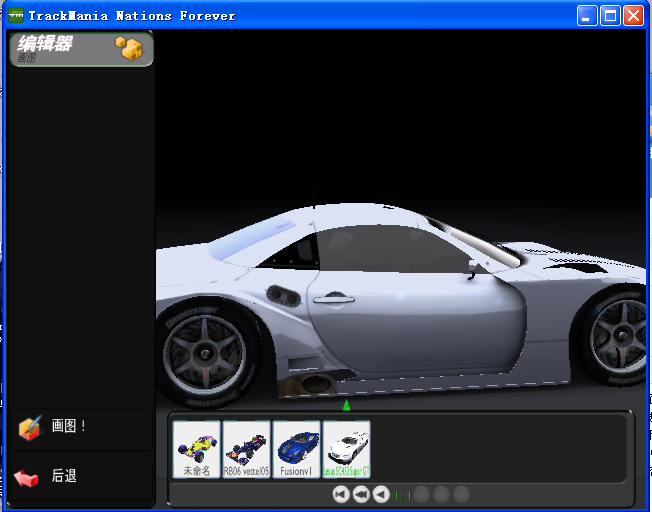Screen dimensions: 652x512
Task: Click the paintbrush cube icon
Action: pos(30,428)
